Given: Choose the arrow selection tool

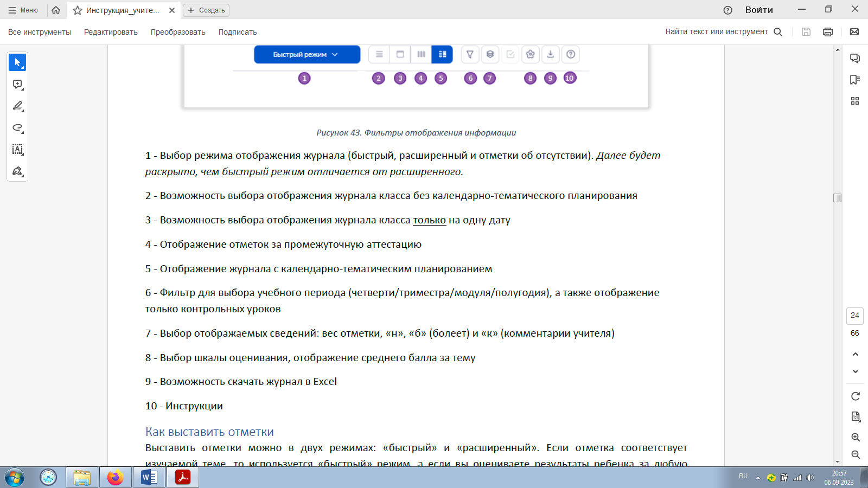Looking at the screenshot, I should click(17, 62).
